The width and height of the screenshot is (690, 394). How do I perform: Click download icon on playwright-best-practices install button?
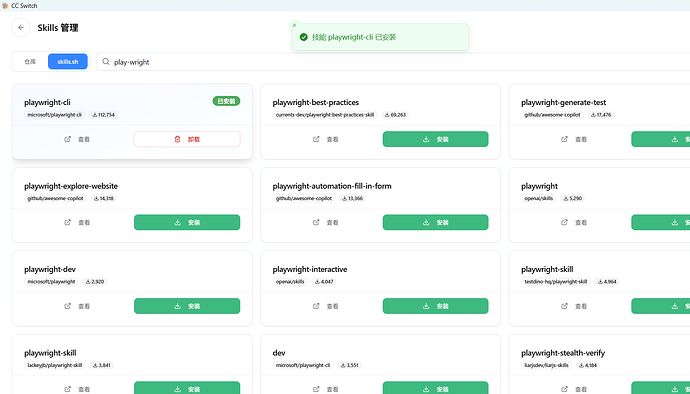pyautogui.click(x=426, y=139)
